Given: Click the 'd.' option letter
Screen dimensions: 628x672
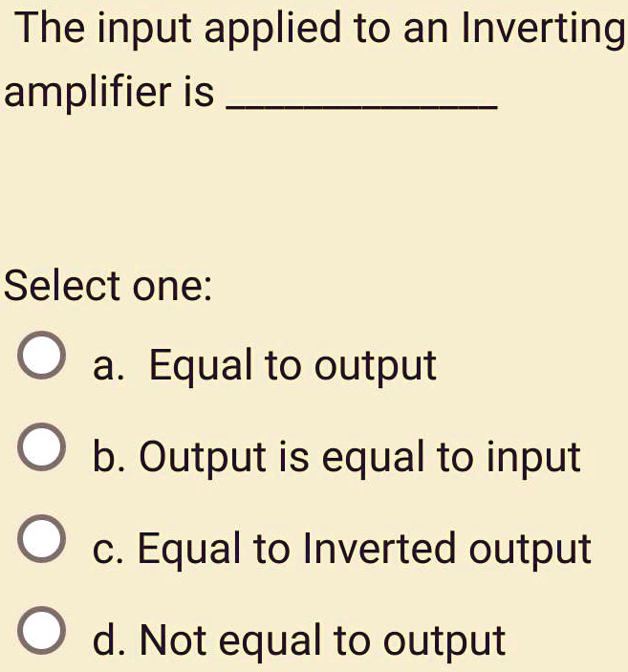Looking at the screenshot, I should tap(109, 640).
